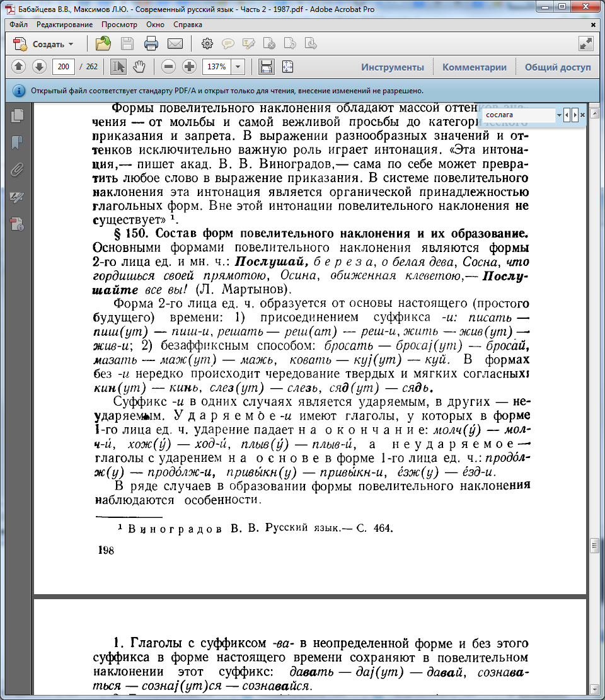Click the page number field showing 200
The width and height of the screenshot is (605, 700).
pos(64,67)
